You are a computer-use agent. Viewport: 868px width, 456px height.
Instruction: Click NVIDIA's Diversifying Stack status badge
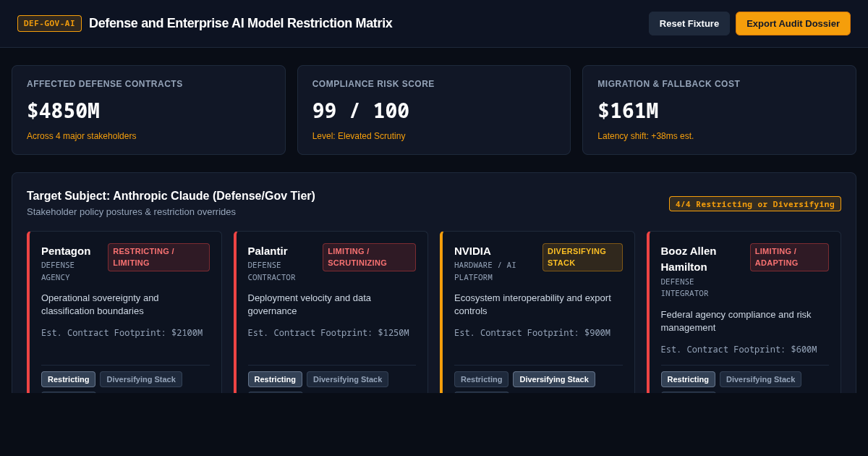point(582,257)
